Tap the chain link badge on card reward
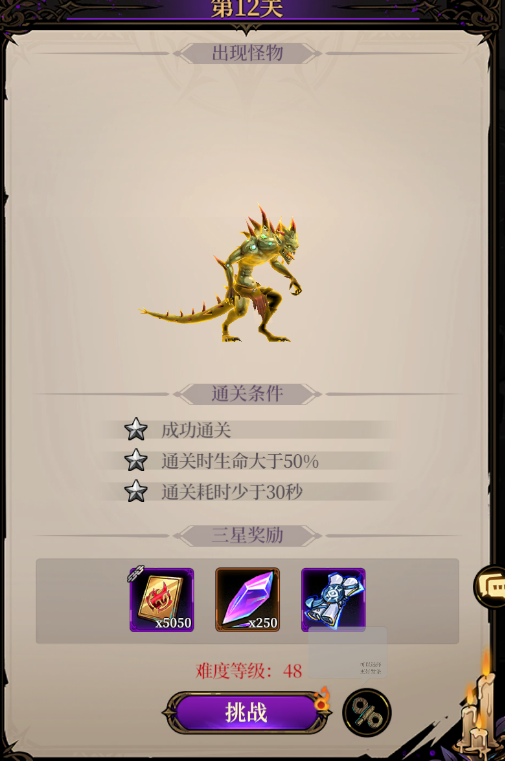 [x=136, y=573]
